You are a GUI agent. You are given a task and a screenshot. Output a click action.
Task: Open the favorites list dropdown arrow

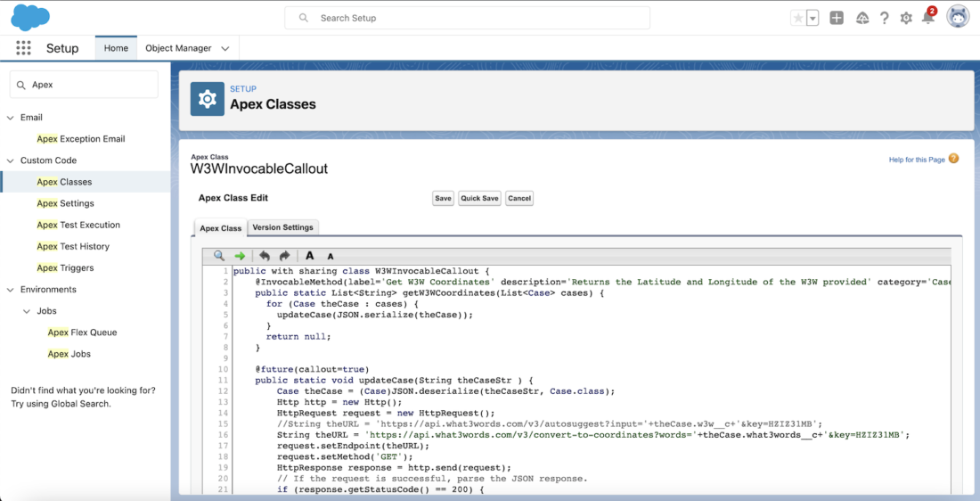[813, 18]
